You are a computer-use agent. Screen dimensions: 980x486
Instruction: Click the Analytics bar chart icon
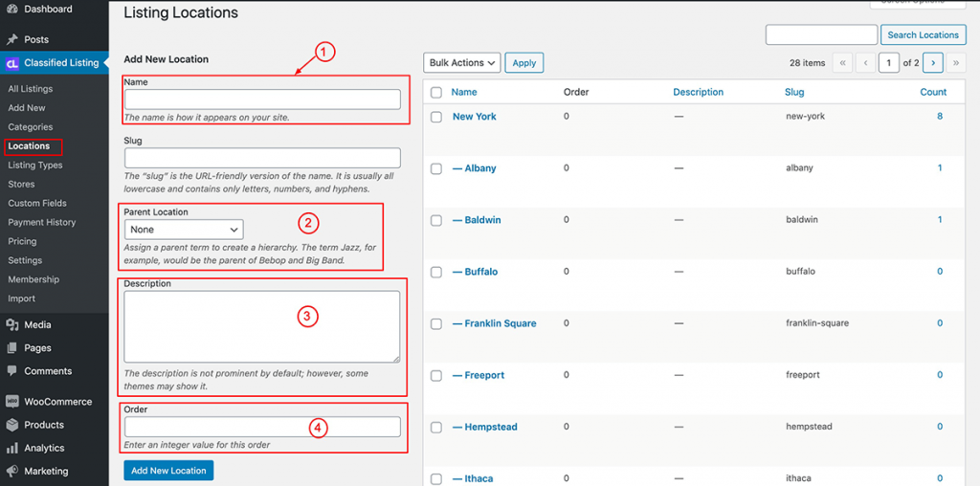click(x=11, y=448)
